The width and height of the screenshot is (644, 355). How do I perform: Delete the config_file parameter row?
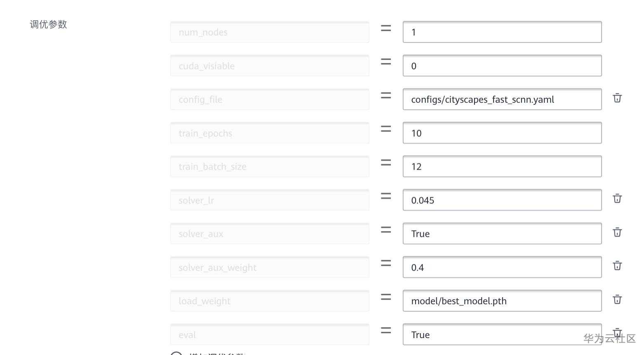click(x=617, y=98)
